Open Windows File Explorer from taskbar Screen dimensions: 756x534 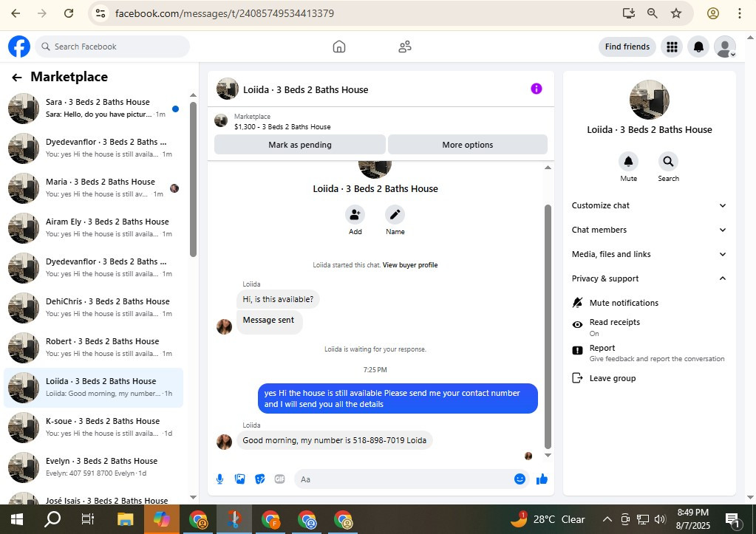pos(126,519)
